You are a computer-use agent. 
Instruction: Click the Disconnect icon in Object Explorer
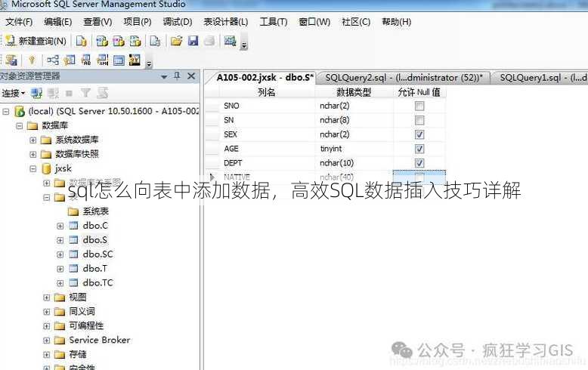coord(53,93)
